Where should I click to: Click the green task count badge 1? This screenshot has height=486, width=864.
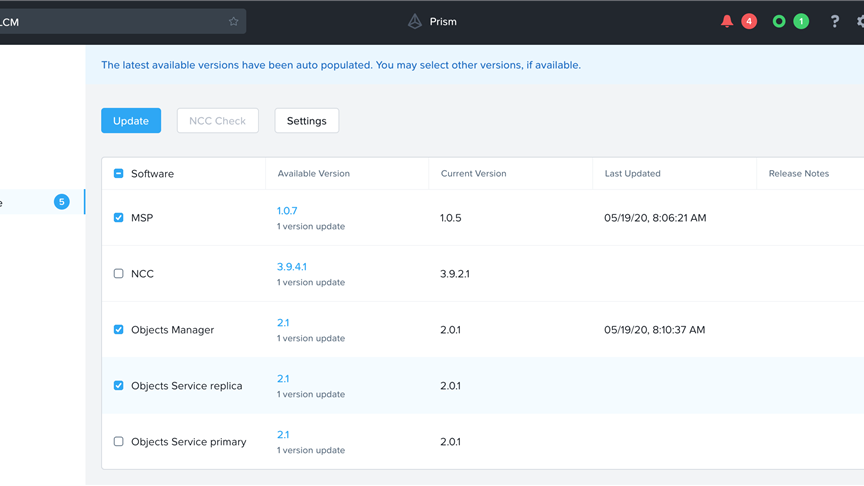pos(801,21)
